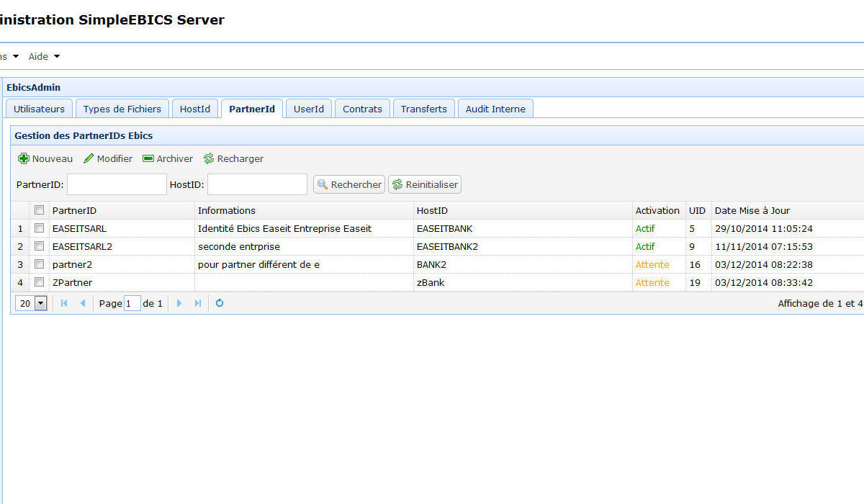
Task: Select the partner2 row checkbox
Action: [40, 264]
